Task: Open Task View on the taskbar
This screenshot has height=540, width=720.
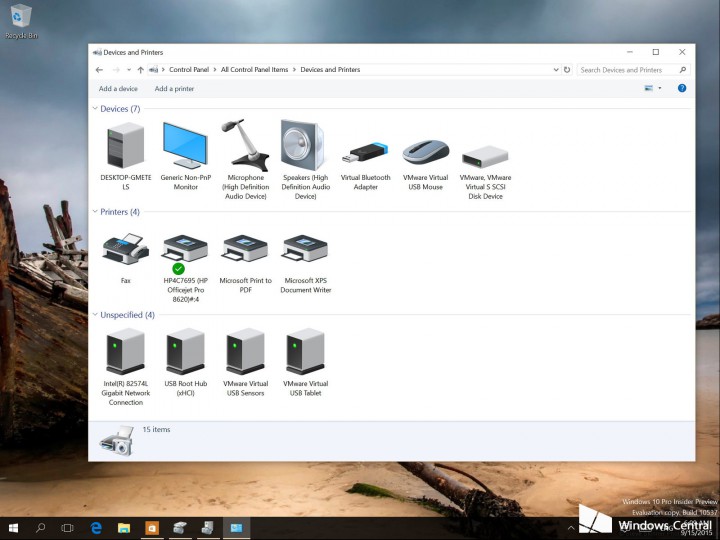Action: [68, 528]
